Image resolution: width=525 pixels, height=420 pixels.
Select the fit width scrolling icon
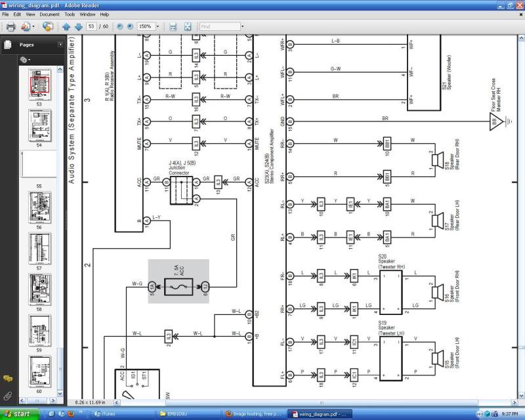point(173,27)
